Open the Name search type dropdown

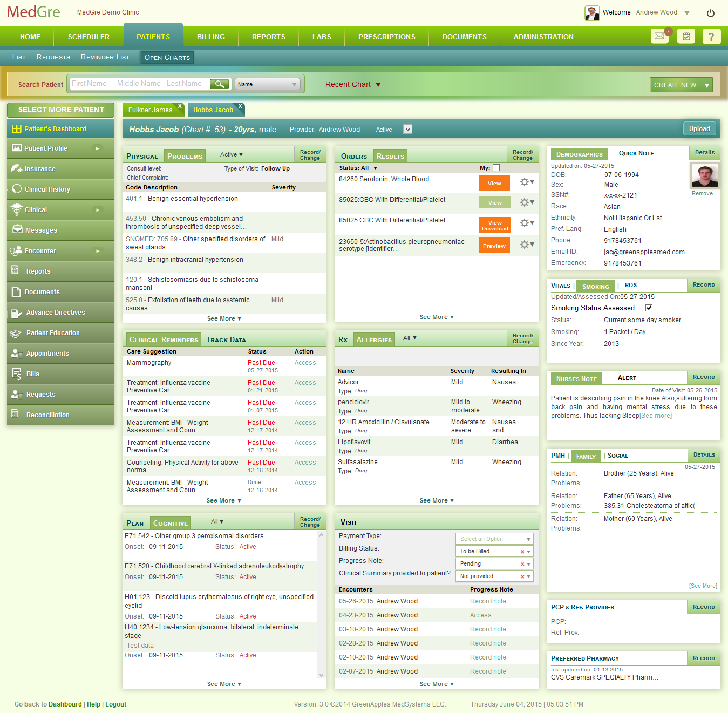pyautogui.click(x=267, y=84)
